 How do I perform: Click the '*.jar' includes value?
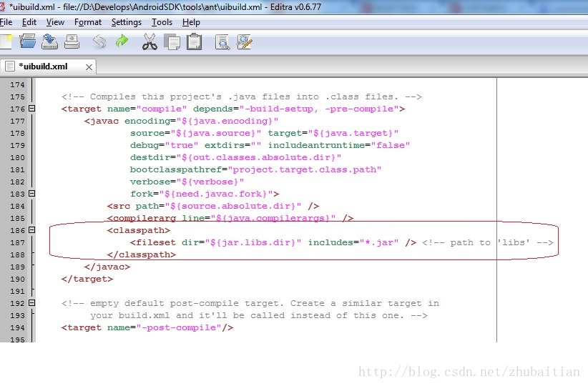coord(378,242)
